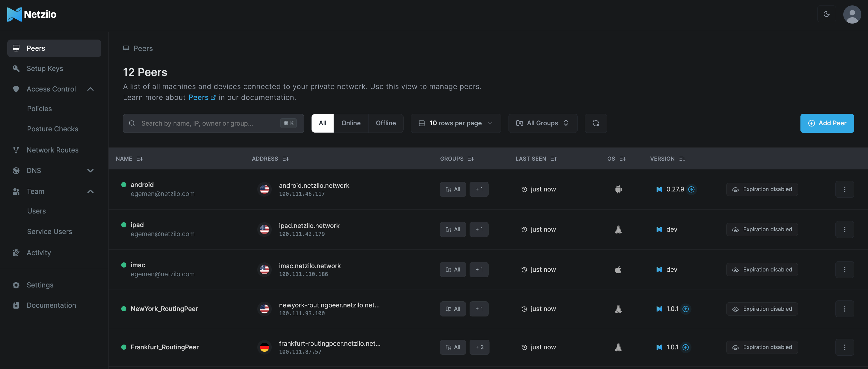Click the Netzilo logo
This screenshot has height=369, width=868.
(x=32, y=14)
